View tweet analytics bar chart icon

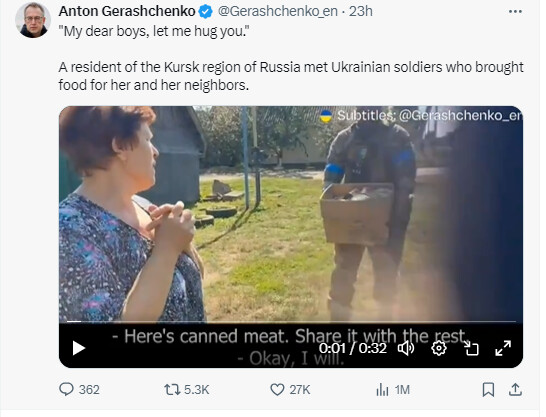tap(382, 390)
